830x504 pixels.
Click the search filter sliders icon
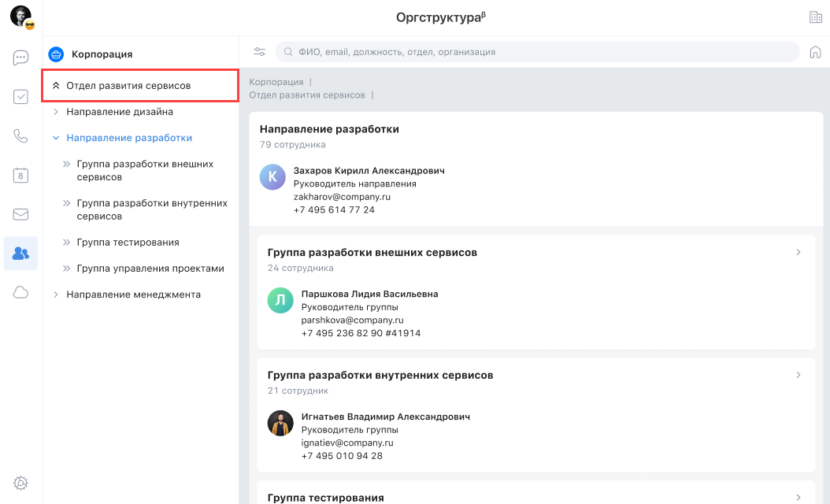[x=259, y=52]
